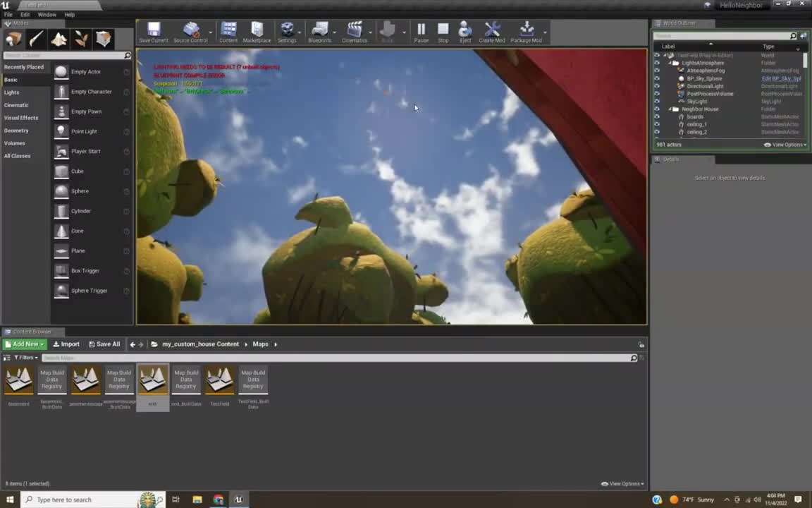The width and height of the screenshot is (812, 508).
Task: Hide the BP_Sky_Sphere actor
Action: [x=657, y=78]
